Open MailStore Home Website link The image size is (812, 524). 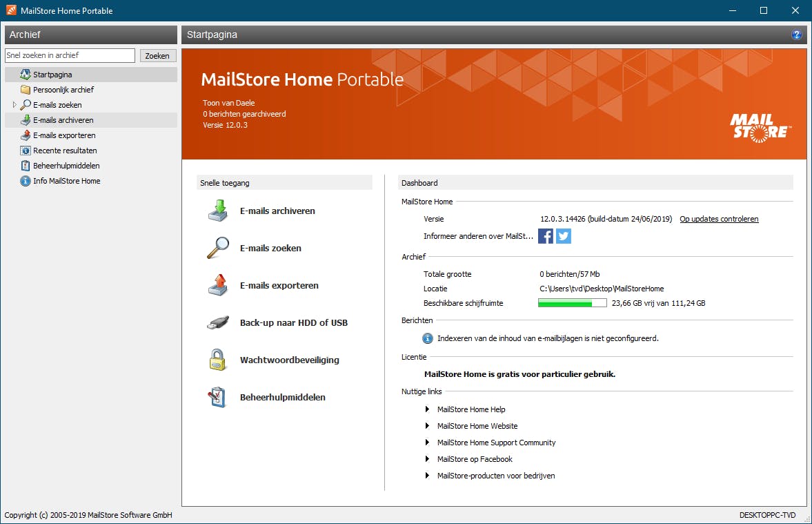477,426
